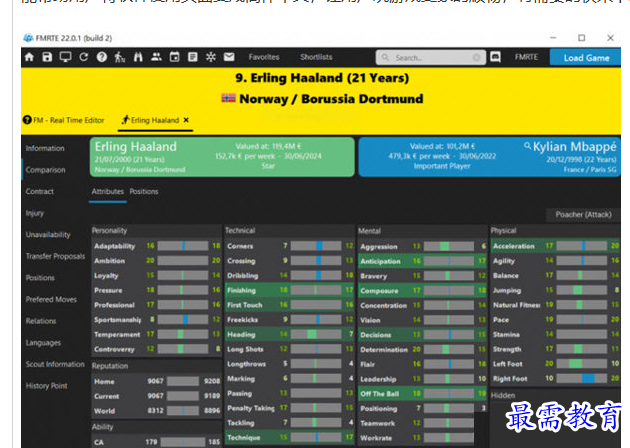Screen dimensions: 630x448
Task: Click the Adaptability comparison bar
Action: pos(183,246)
